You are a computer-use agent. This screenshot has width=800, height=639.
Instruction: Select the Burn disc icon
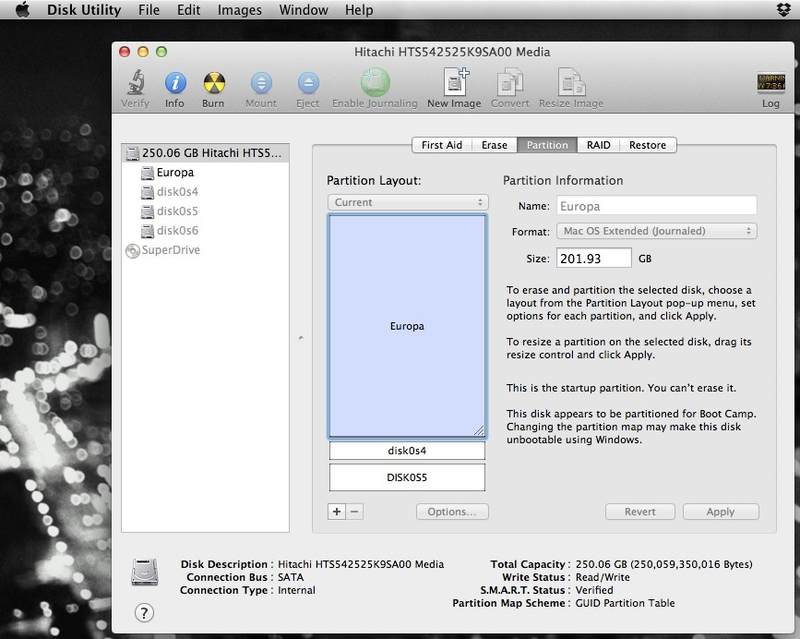point(214,83)
